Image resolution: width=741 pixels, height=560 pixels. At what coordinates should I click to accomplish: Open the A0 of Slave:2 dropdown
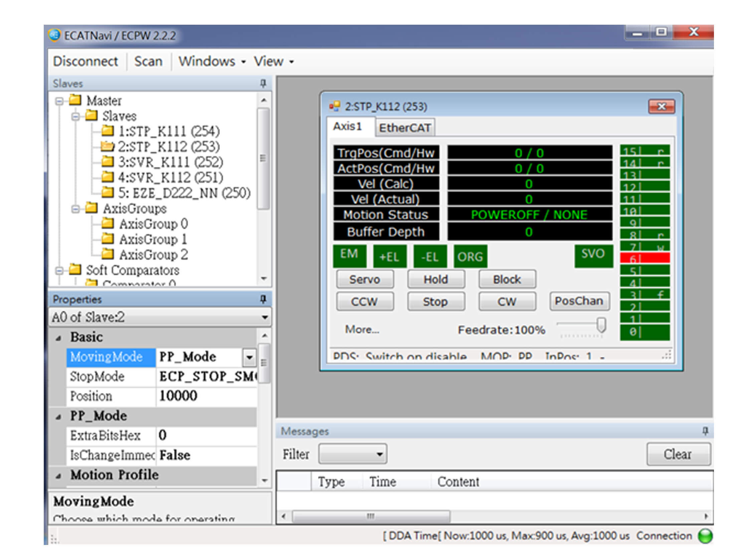point(264,317)
